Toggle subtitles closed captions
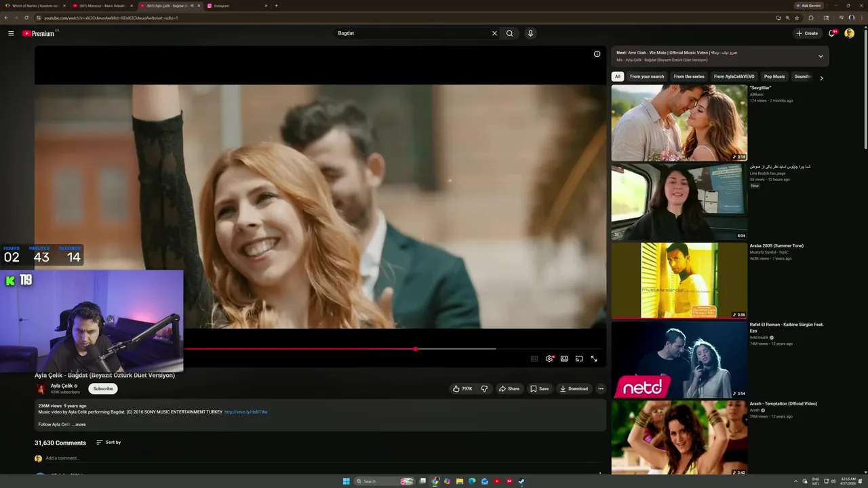Image resolution: width=868 pixels, height=488 pixels. 534,359
